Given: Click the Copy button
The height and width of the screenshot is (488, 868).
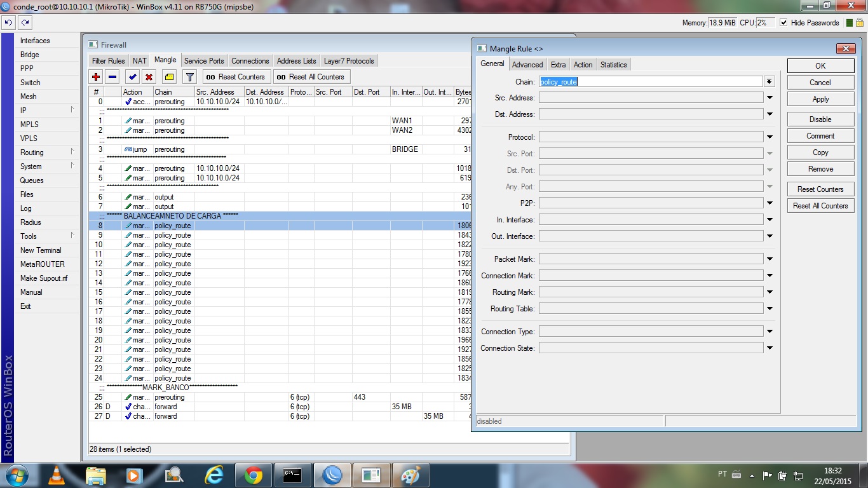Looking at the screenshot, I should (820, 152).
